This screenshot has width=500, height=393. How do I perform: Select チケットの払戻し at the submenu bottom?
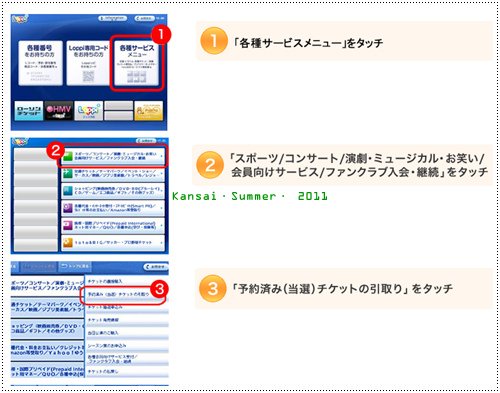click(127, 371)
